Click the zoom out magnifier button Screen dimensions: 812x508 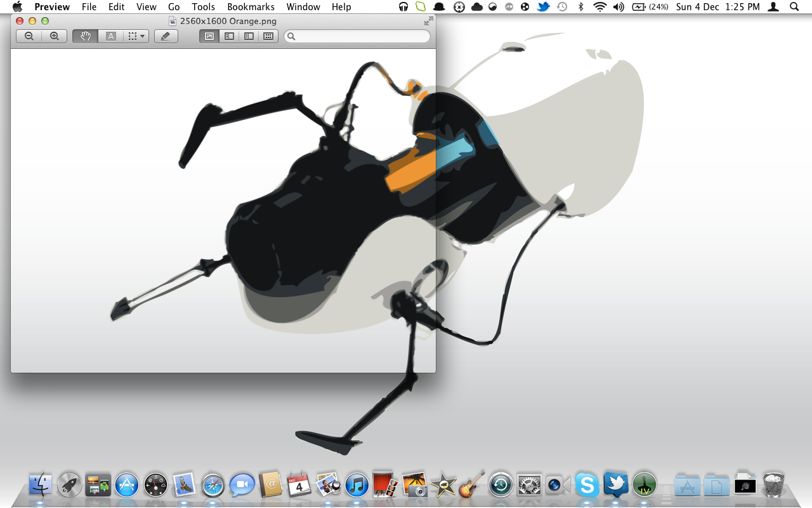[x=29, y=36]
